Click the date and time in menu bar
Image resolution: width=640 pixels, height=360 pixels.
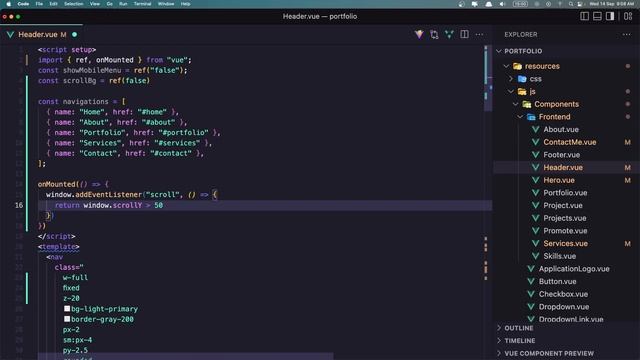(x=611, y=4)
